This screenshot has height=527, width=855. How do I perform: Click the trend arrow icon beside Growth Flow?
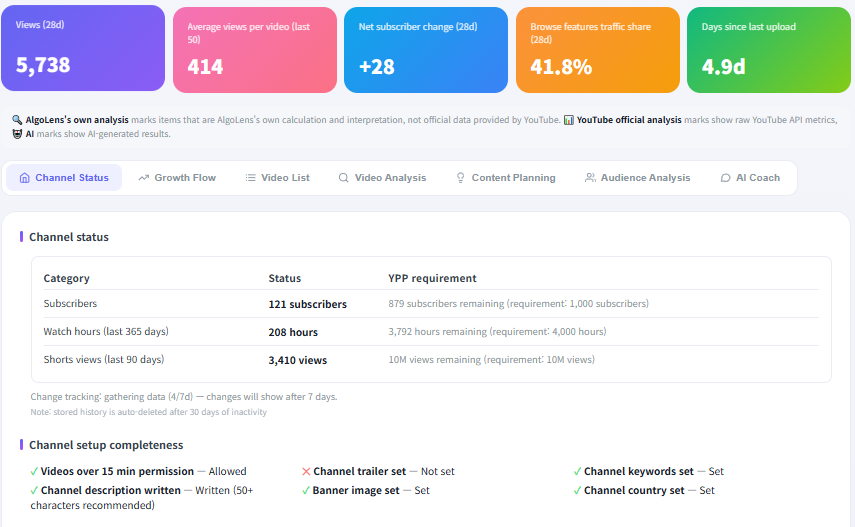tap(143, 178)
